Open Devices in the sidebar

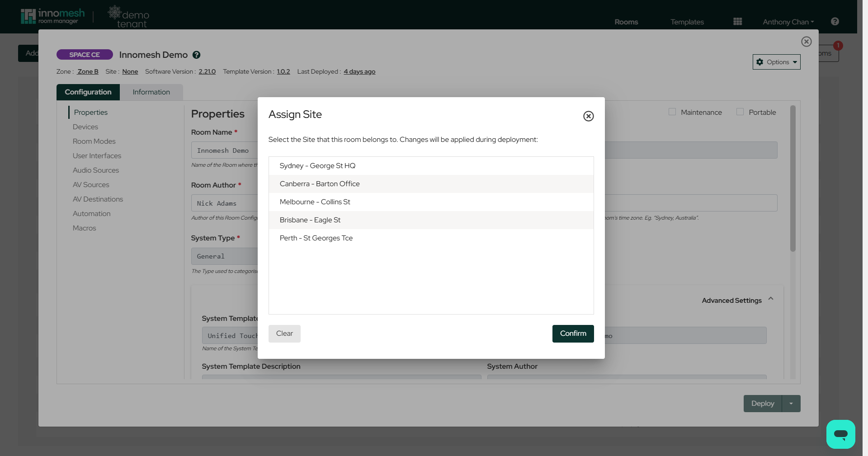[x=85, y=127]
